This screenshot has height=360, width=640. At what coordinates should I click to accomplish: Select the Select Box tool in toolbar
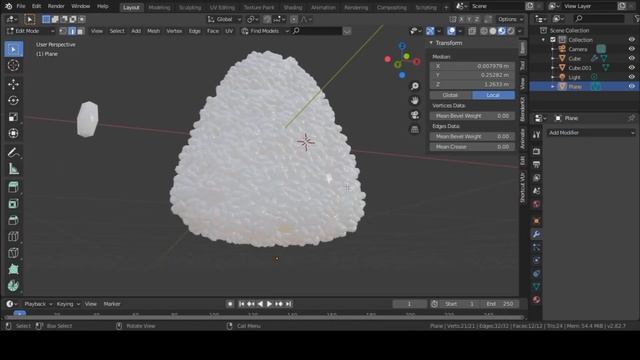(x=13, y=49)
